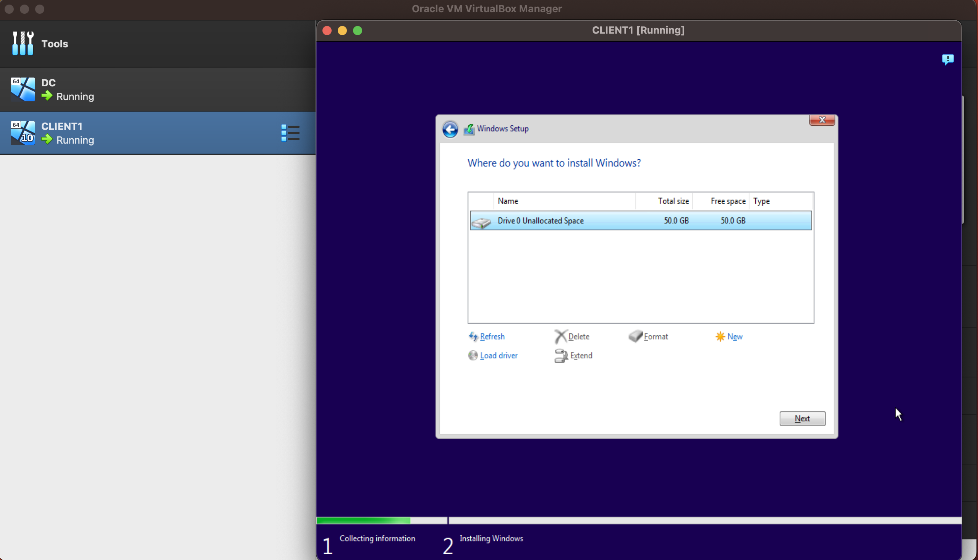Click the Free space column header
Image resolution: width=978 pixels, height=560 pixels.
click(x=727, y=201)
